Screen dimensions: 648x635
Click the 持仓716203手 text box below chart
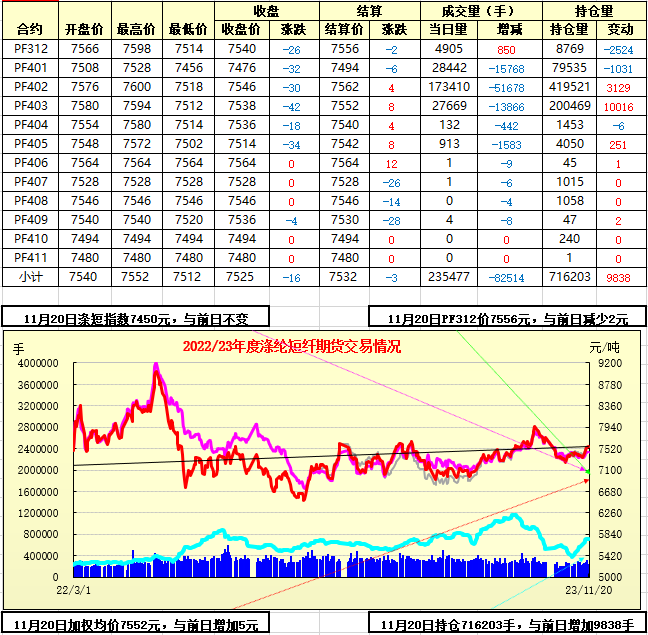(x=507, y=625)
